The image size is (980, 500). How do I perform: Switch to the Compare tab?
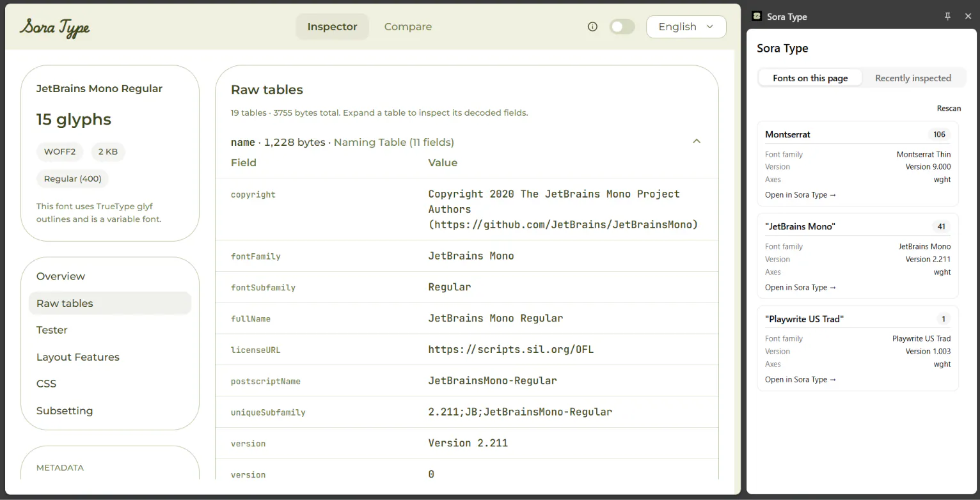pos(408,27)
